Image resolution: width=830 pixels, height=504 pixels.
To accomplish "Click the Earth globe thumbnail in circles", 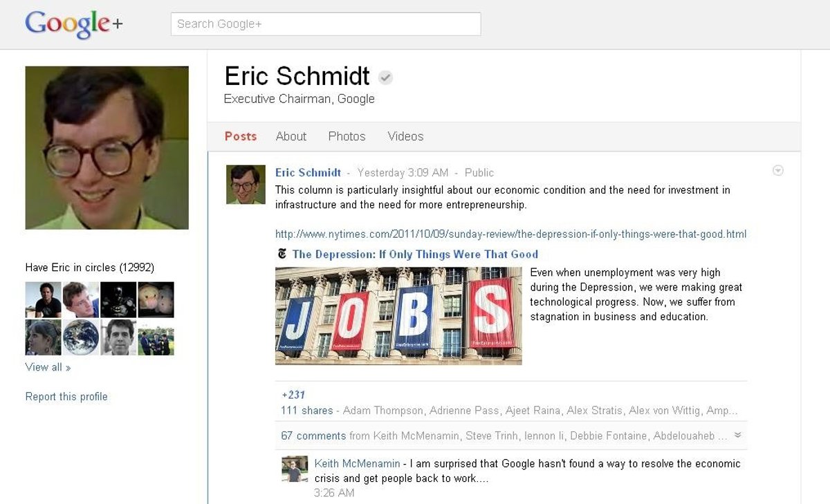I will [x=80, y=337].
